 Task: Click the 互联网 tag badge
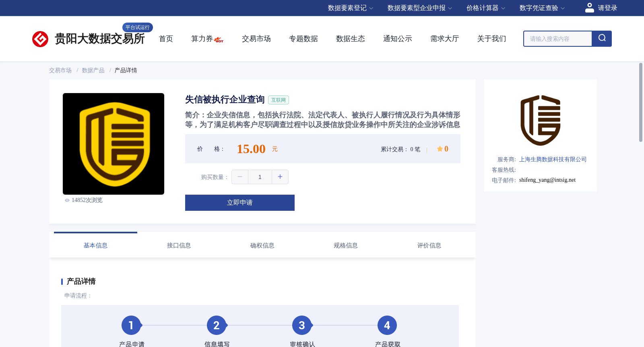pyautogui.click(x=279, y=100)
